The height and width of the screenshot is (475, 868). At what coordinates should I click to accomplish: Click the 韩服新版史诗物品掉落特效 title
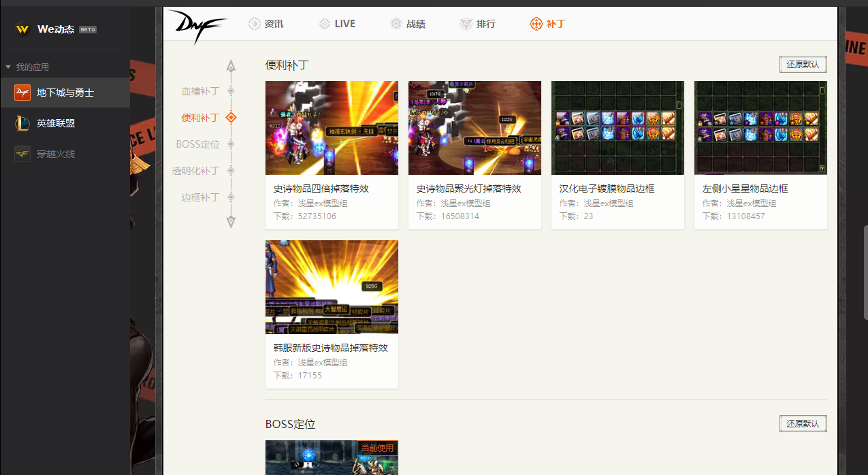(x=331, y=348)
